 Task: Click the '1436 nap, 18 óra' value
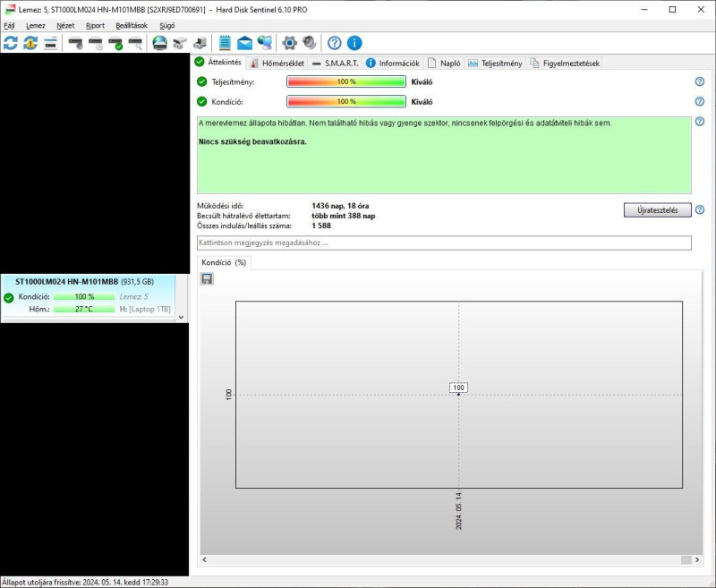[x=340, y=206]
